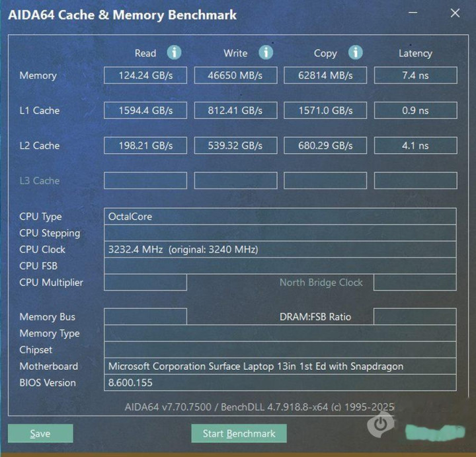This screenshot has width=476, height=457.
Task: Select Memory Copy value 62814 MB/s
Action: tap(325, 75)
